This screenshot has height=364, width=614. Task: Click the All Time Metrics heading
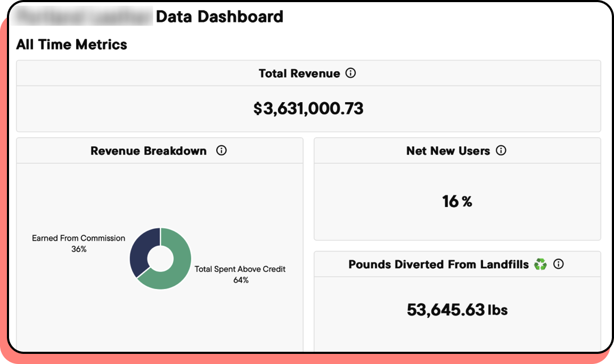(x=72, y=44)
